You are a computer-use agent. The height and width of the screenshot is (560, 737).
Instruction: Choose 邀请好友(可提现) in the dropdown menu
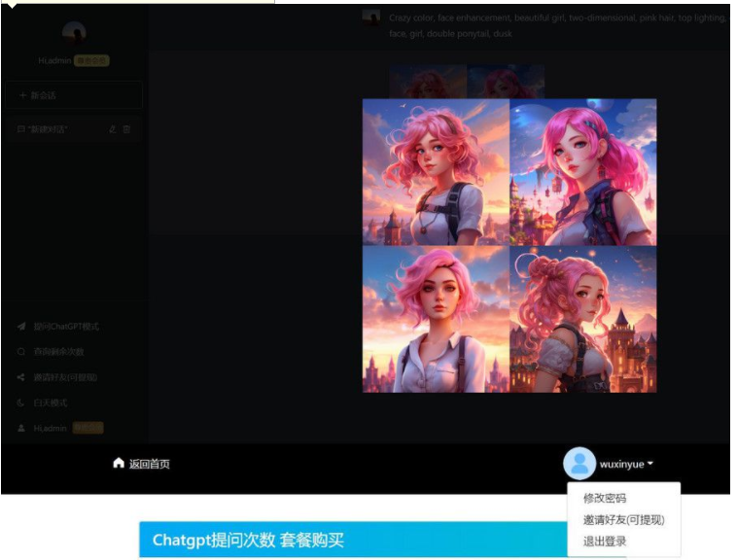point(623,520)
